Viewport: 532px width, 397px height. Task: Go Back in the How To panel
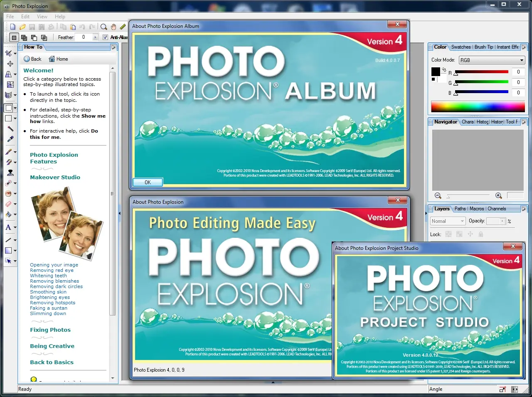click(32, 59)
